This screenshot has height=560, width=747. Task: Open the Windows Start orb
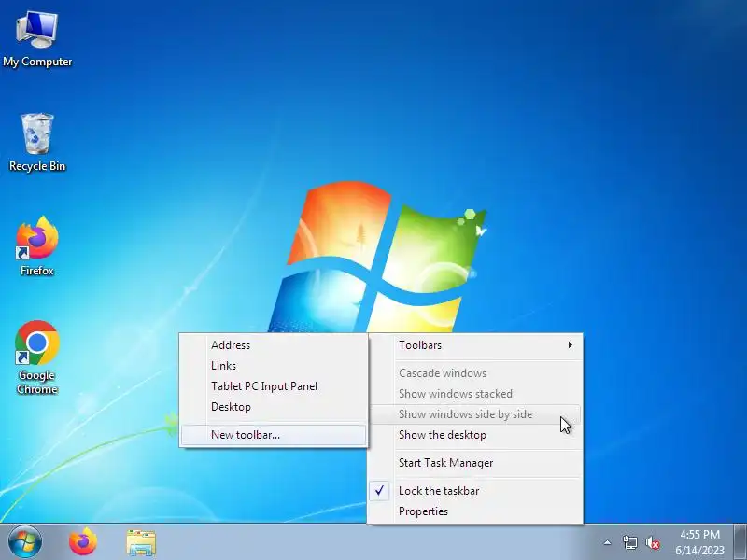pos(25,542)
